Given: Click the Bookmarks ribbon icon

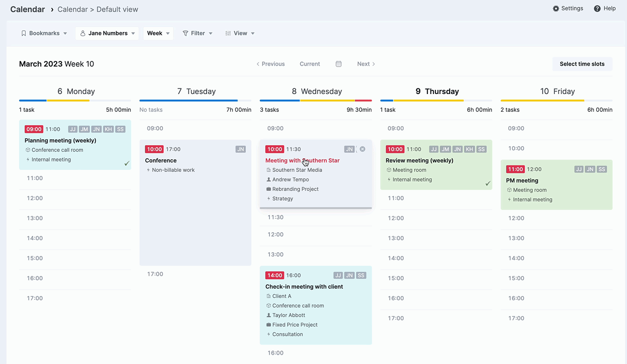Looking at the screenshot, I should [24, 34].
